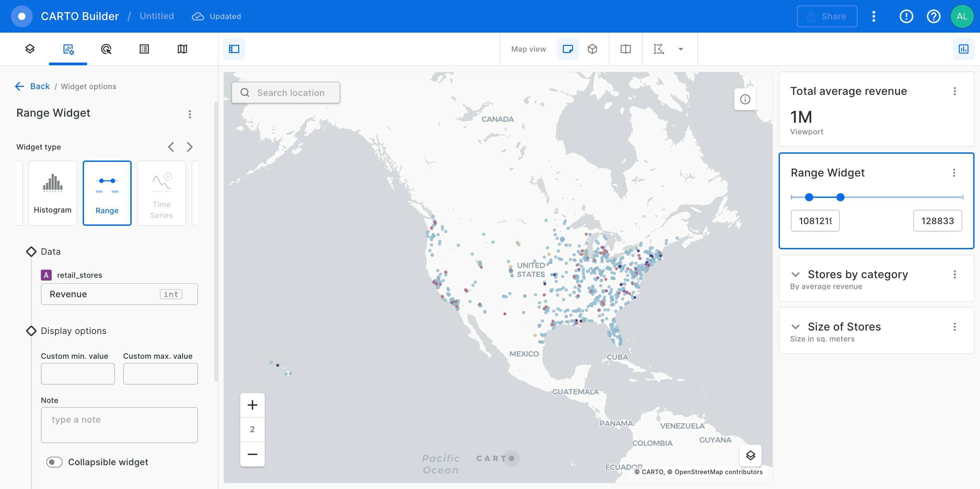Show previous widget types with left chevron

click(x=171, y=147)
